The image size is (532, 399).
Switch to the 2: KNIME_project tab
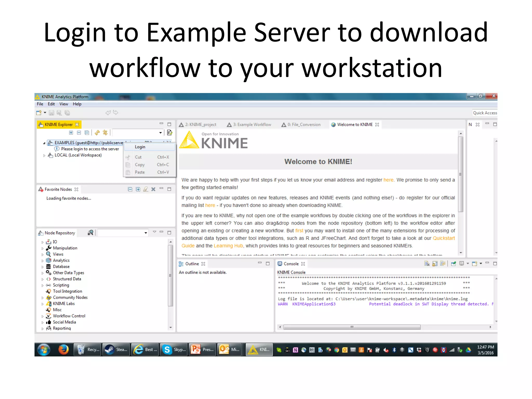(198, 125)
